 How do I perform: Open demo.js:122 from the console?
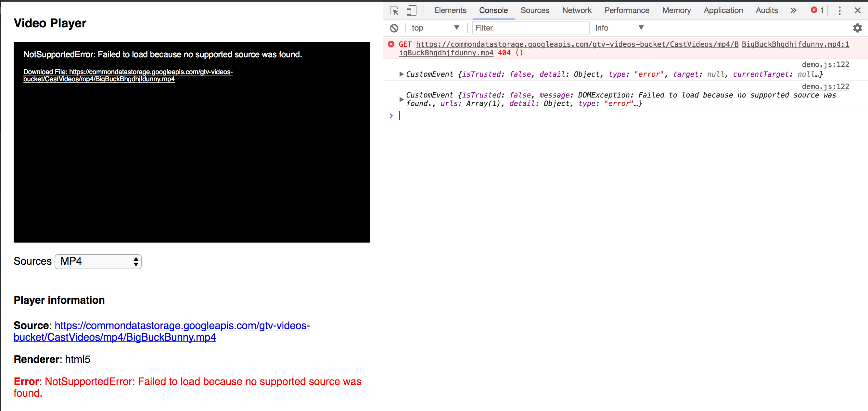point(826,64)
